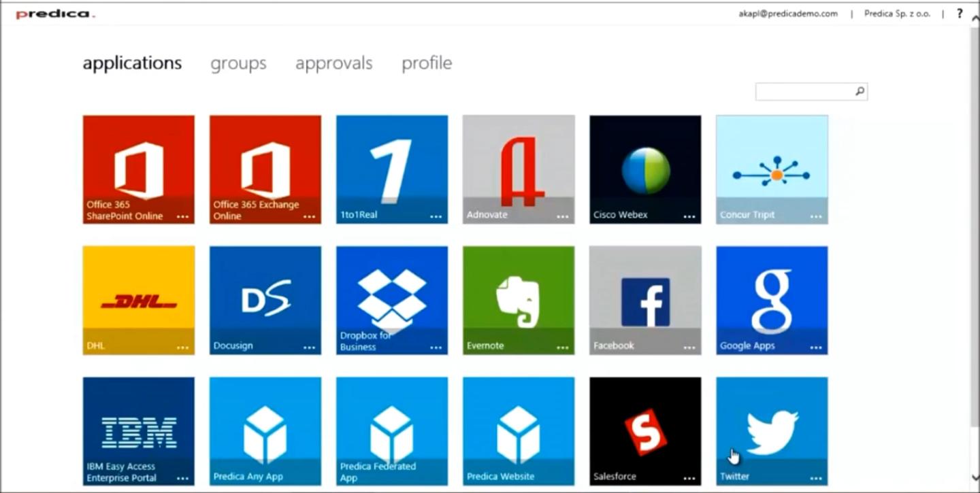Open the three-dot menu on Adnovate tile
The image size is (980, 493).
pos(562,217)
